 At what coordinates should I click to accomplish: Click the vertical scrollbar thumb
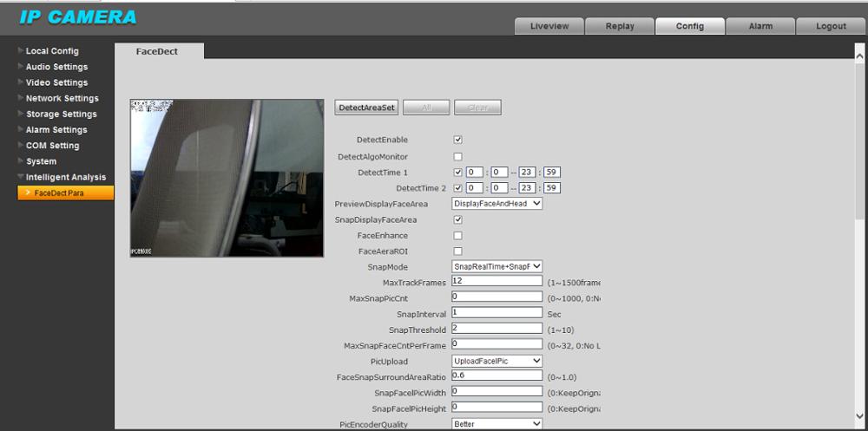click(x=859, y=141)
